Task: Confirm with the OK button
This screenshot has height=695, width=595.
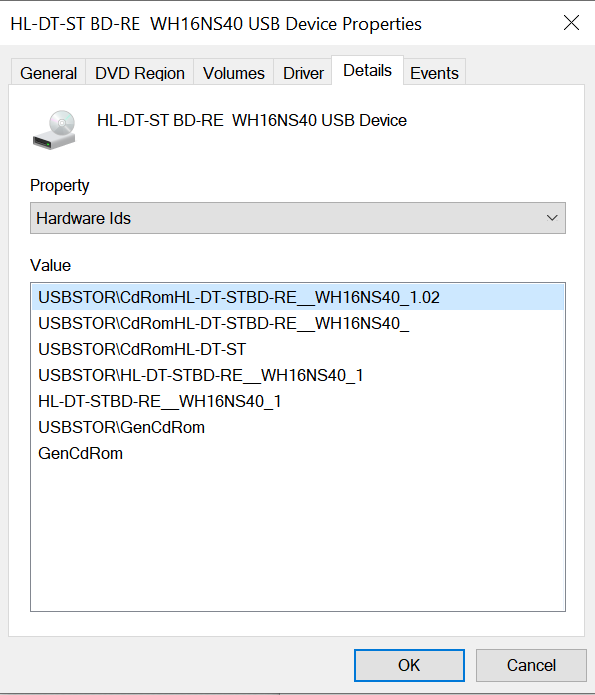Action: [409, 665]
